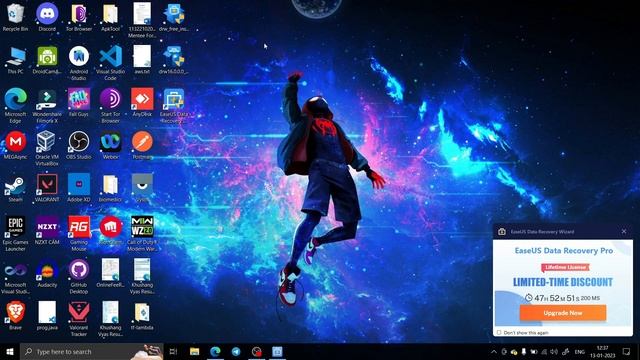
Task: Open the notification Action Center icon
Action: click(x=627, y=351)
